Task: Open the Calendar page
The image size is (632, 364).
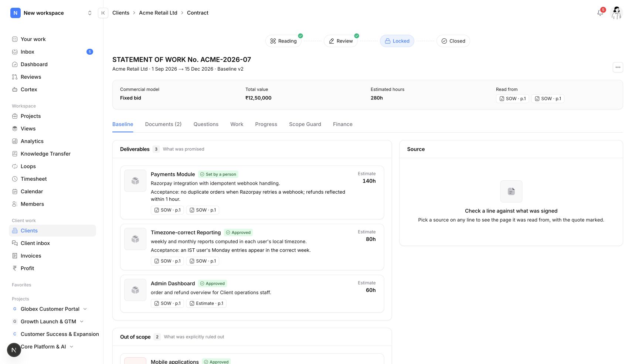Action: tap(52, 191)
